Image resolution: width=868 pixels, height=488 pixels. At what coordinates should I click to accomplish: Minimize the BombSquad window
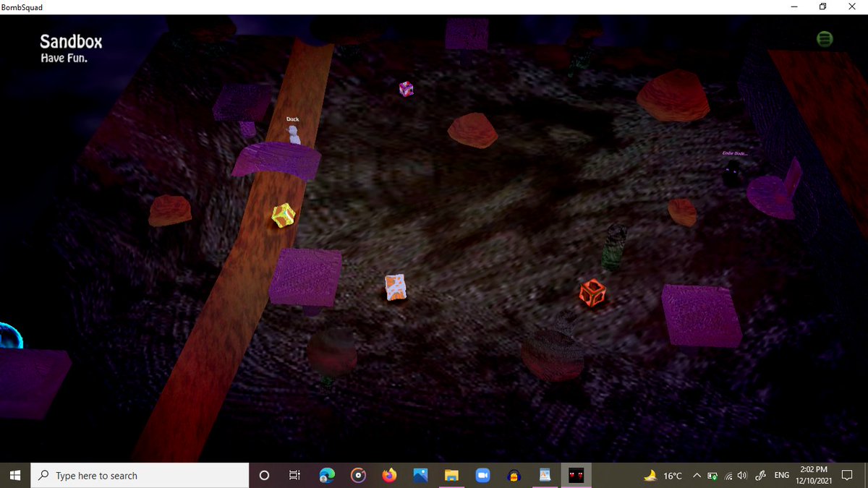[x=793, y=7]
